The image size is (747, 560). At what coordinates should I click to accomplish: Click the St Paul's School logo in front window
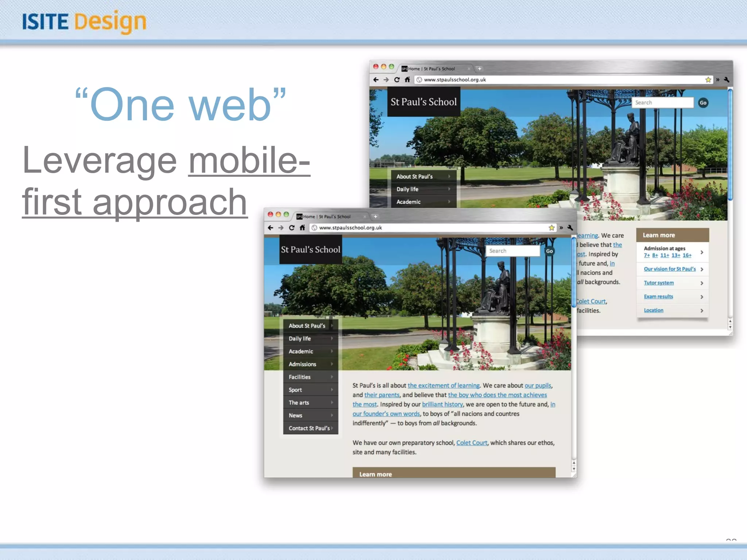coord(311,250)
